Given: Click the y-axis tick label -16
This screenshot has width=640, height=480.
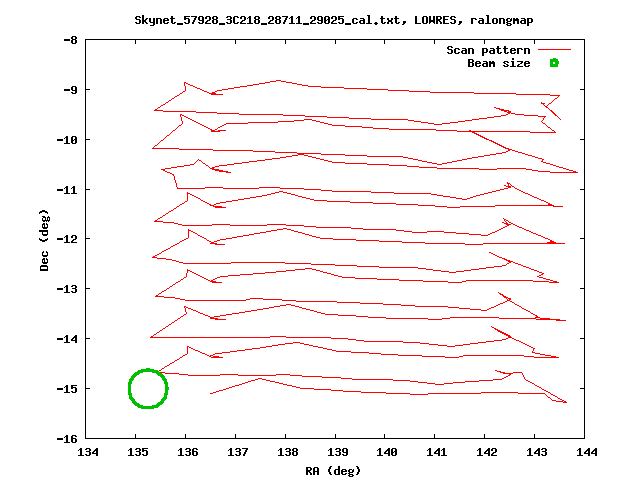Looking at the screenshot, I should (67, 439).
